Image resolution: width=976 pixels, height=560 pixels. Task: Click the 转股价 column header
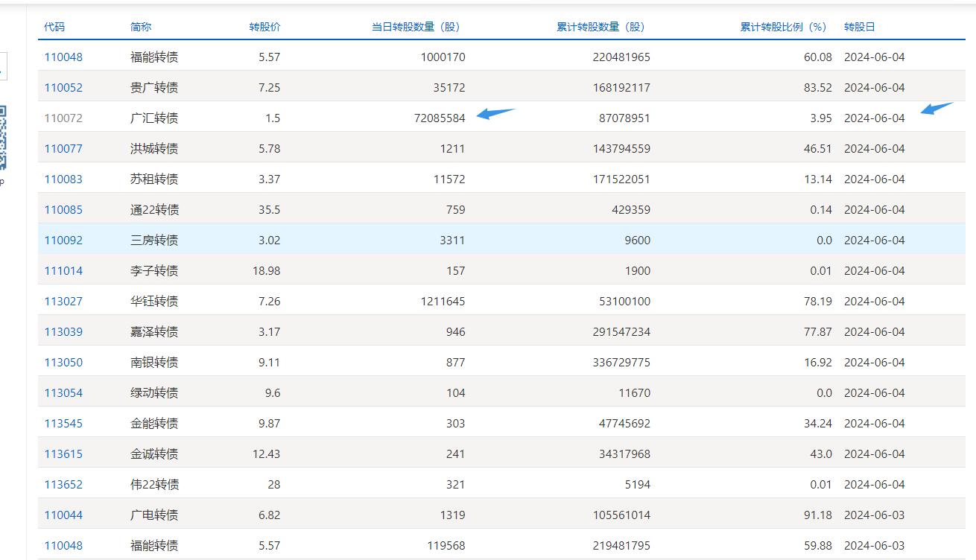pyautogui.click(x=264, y=27)
